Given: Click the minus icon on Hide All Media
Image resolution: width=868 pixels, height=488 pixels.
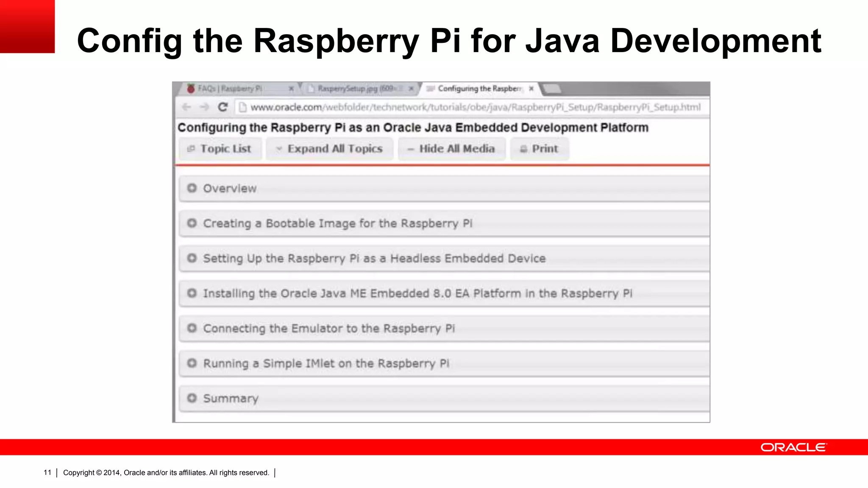Looking at the screenshot, I should click(x=410, y=149).
